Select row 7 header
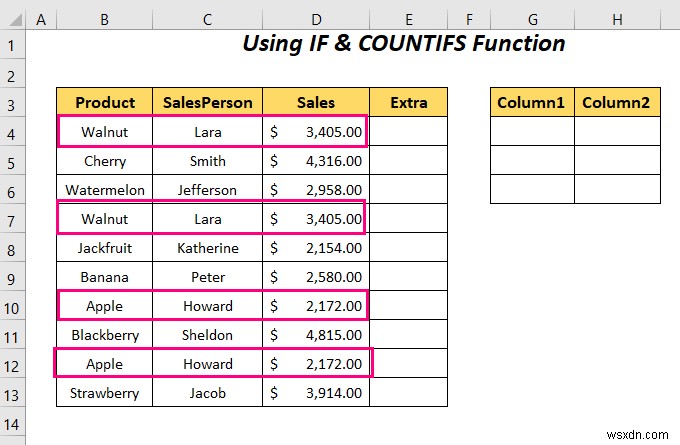 (12, 221)
